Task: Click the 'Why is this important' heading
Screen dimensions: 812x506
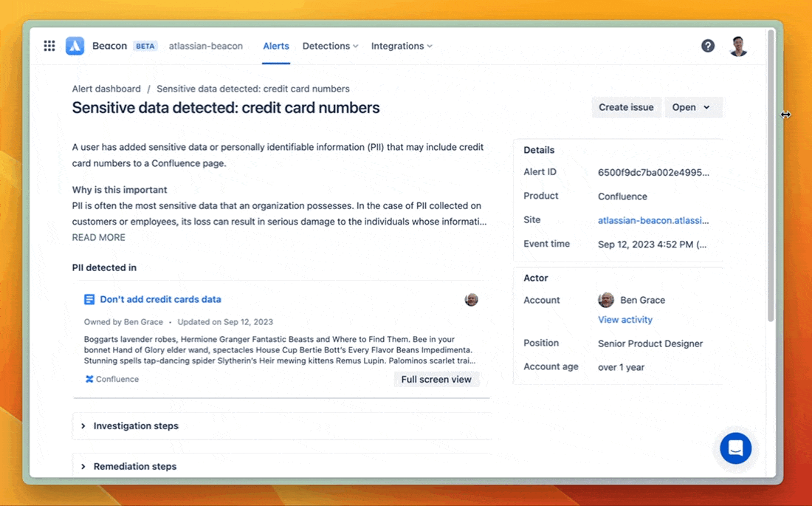Action: click(120, 190)
